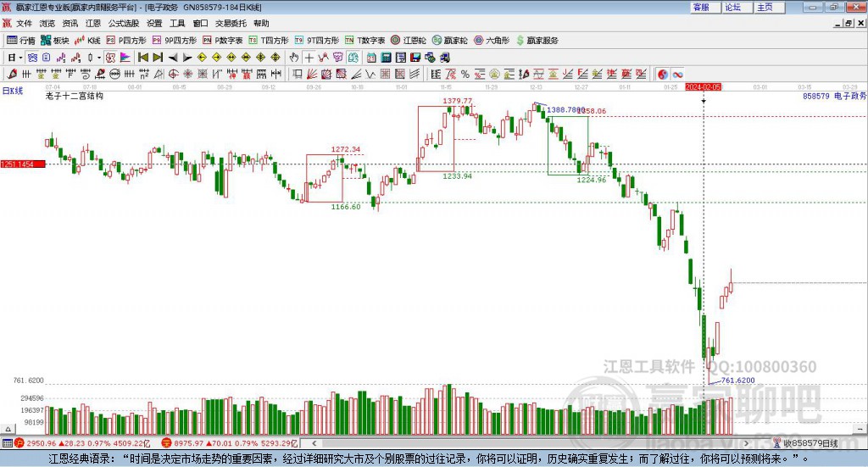
Task: Switch to the K线 candlestick chart
Action: [87, 41]
